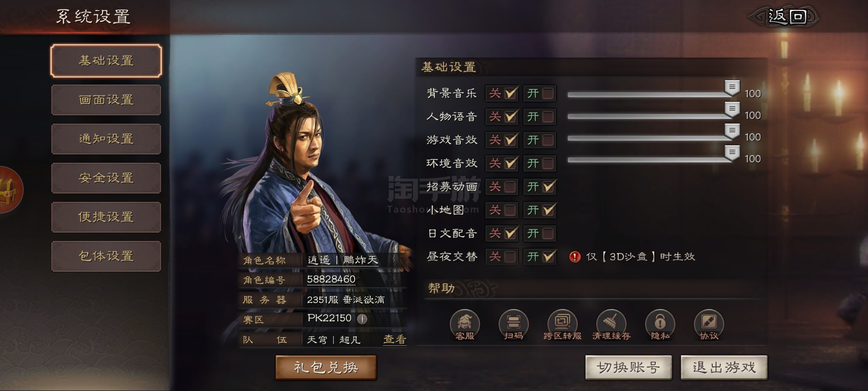Image resolution: width=868 pixels, height=391 pixels.
Task: Check the 开 box for 日文配音
Action: click(x=540, y=234)
